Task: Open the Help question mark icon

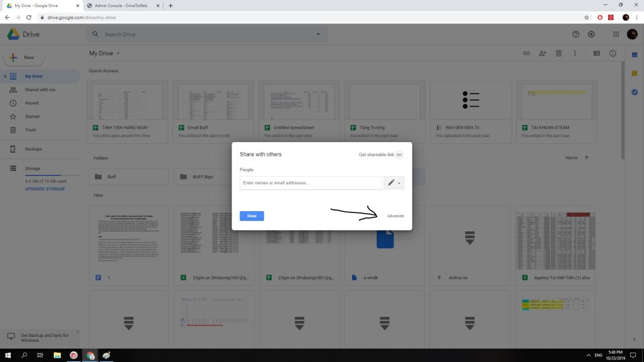Action: point(576,35)
